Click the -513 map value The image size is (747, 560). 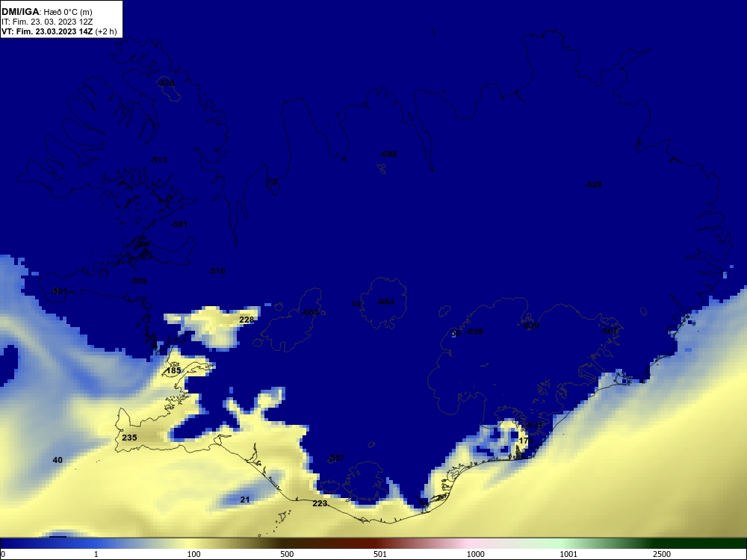click(x=158, y=160)
